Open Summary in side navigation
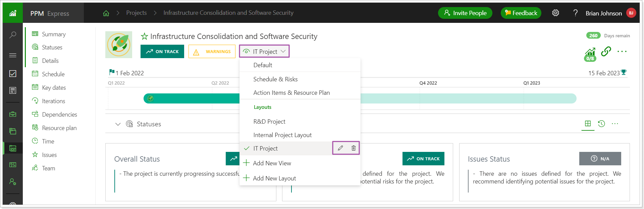 [x=49, y=34]
